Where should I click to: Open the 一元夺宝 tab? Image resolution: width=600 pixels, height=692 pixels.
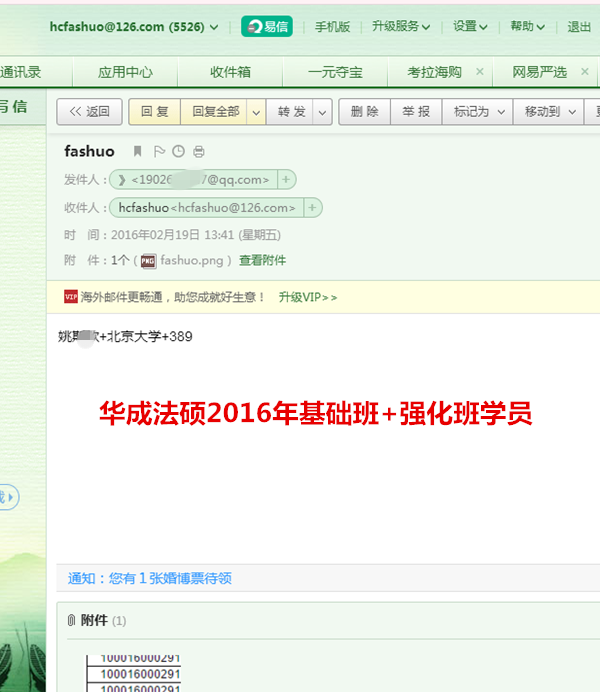[x=335, y=72]
